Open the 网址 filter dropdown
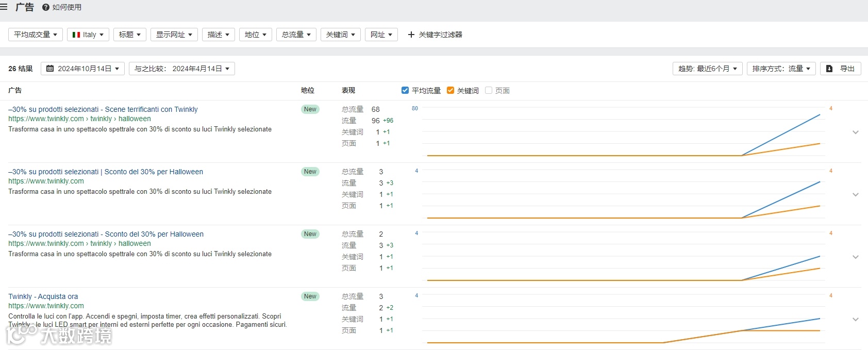The image size is (868, 350). click(381, 35)
